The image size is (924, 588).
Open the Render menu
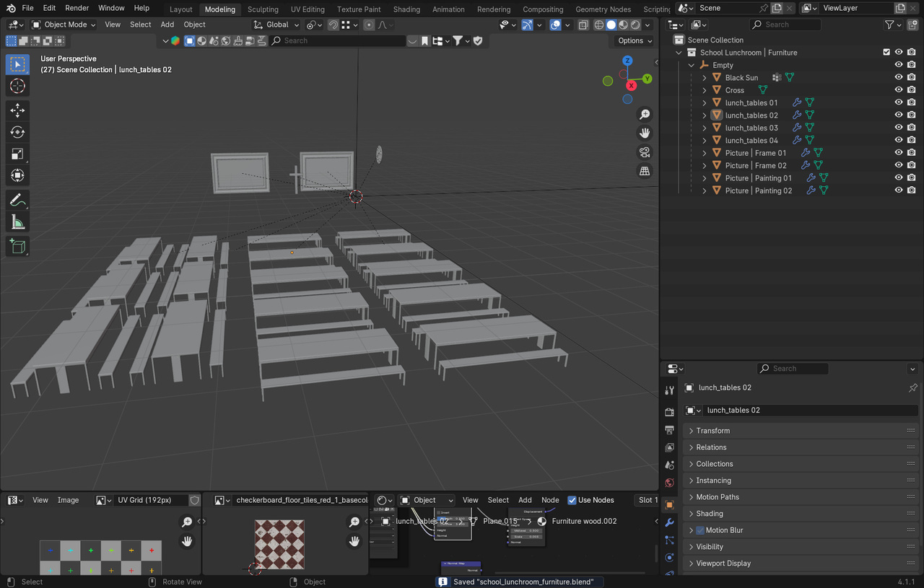click(x=77, y=8)
